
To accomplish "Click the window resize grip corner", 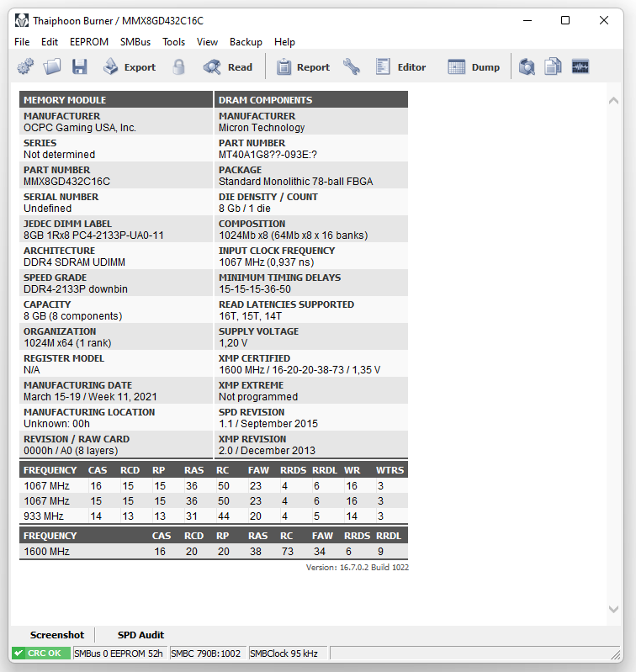I will 616,654.
